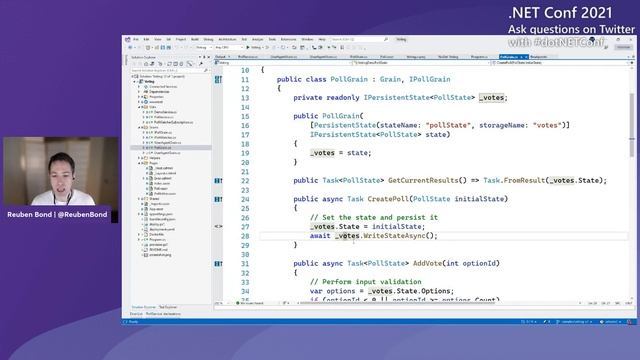Image resolution: width=640 pixels, height=360 pixels.
Task: Open the Git menu
Action: [x=168, y=40]
